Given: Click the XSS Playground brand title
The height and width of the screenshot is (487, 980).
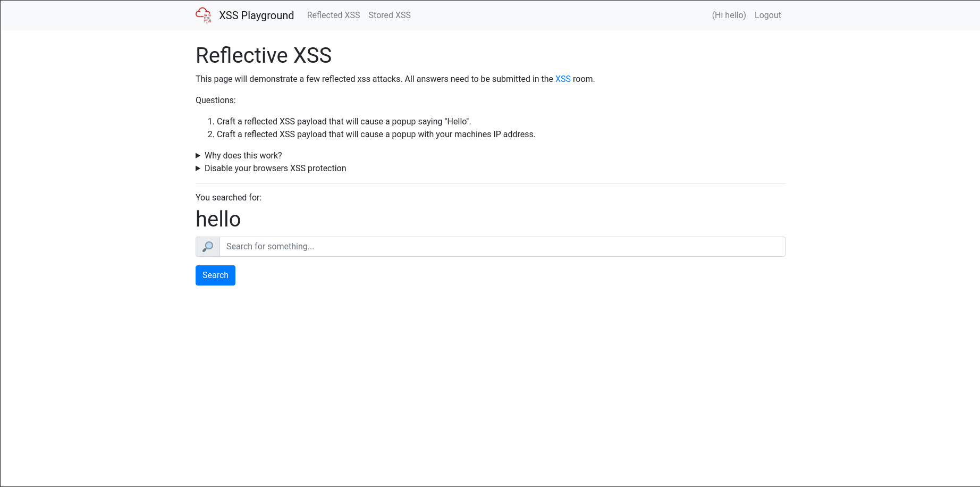Looking at the screenshot, I should (256, 15).
